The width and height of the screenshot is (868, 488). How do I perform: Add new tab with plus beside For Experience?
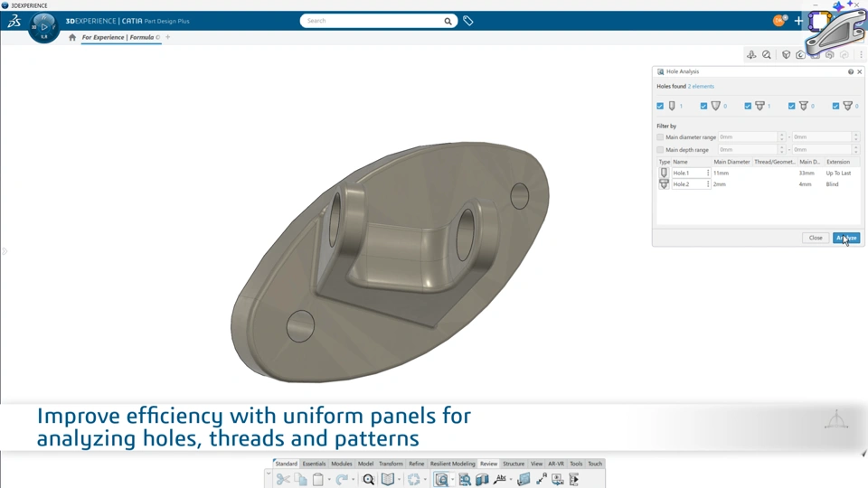pos(168,37)
